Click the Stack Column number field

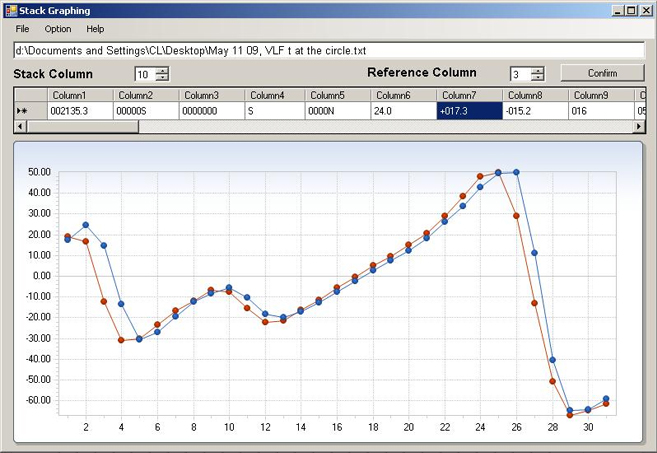[145, 74]
